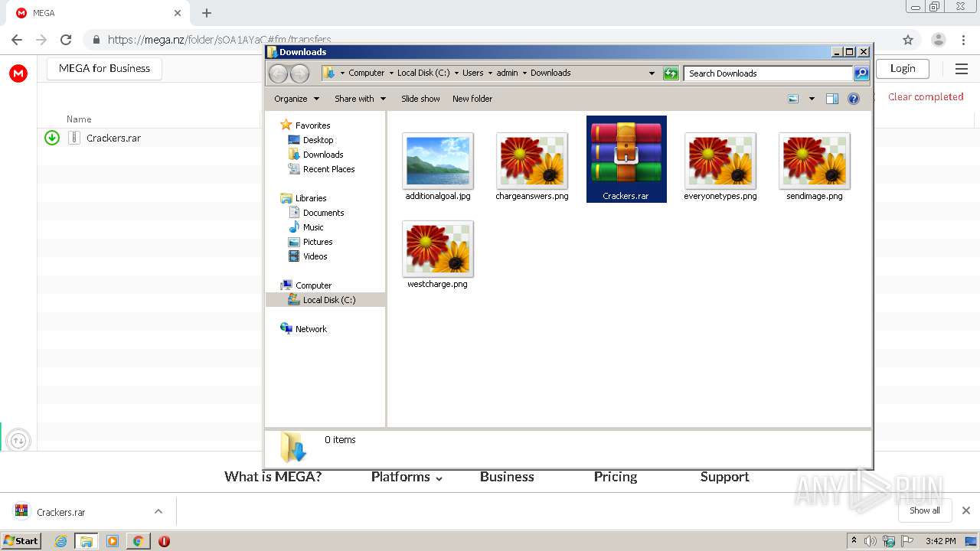Refresh the Downloads folder view
980x551 pixels.
(x=671, y=73)
